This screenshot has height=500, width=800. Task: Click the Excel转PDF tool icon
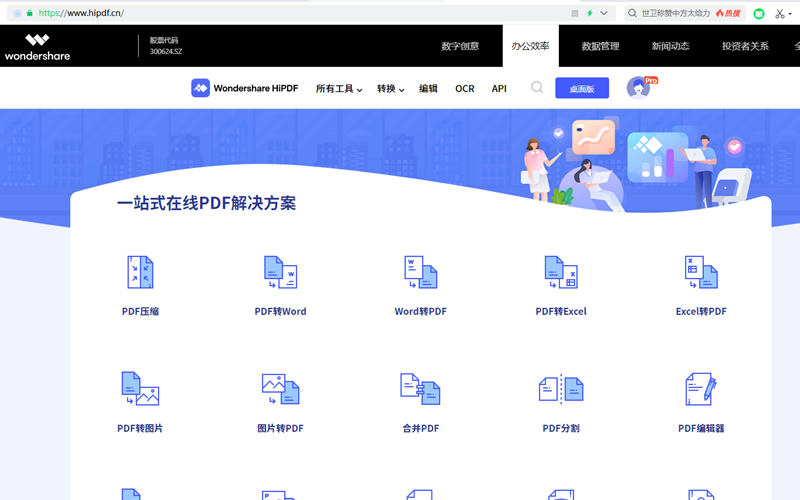[701, 272]
